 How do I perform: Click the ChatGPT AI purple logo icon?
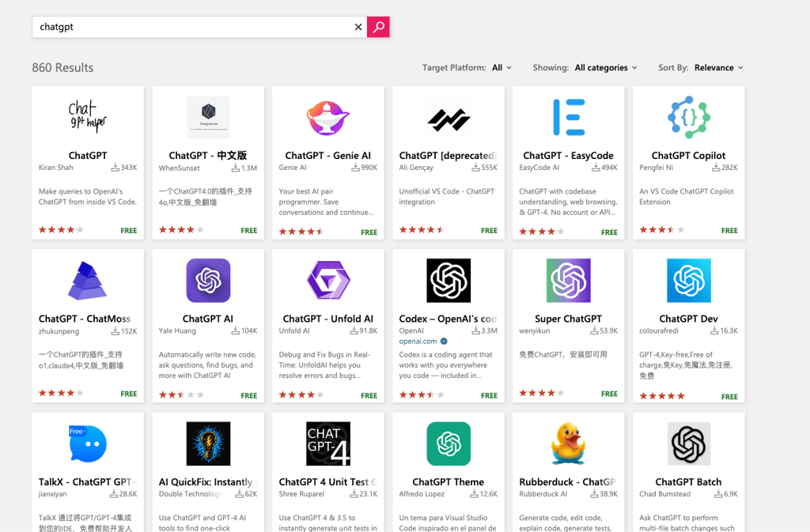[x=208, y=281]
